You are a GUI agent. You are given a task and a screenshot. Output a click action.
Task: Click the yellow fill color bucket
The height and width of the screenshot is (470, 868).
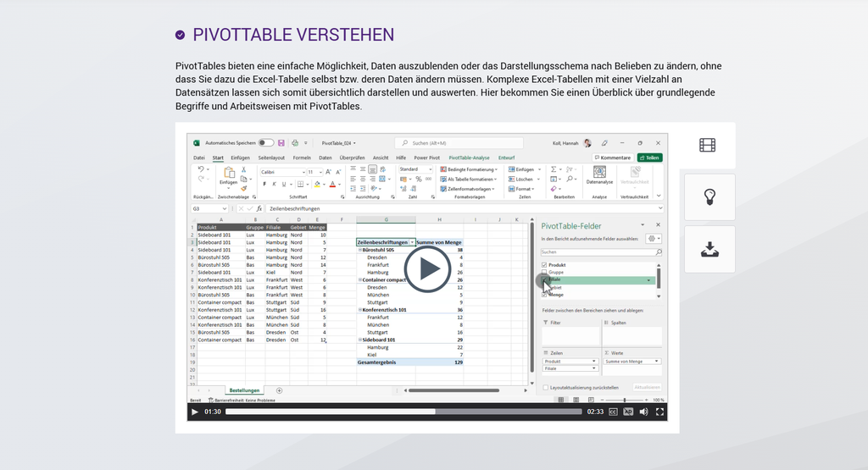[x=317, y=184]
